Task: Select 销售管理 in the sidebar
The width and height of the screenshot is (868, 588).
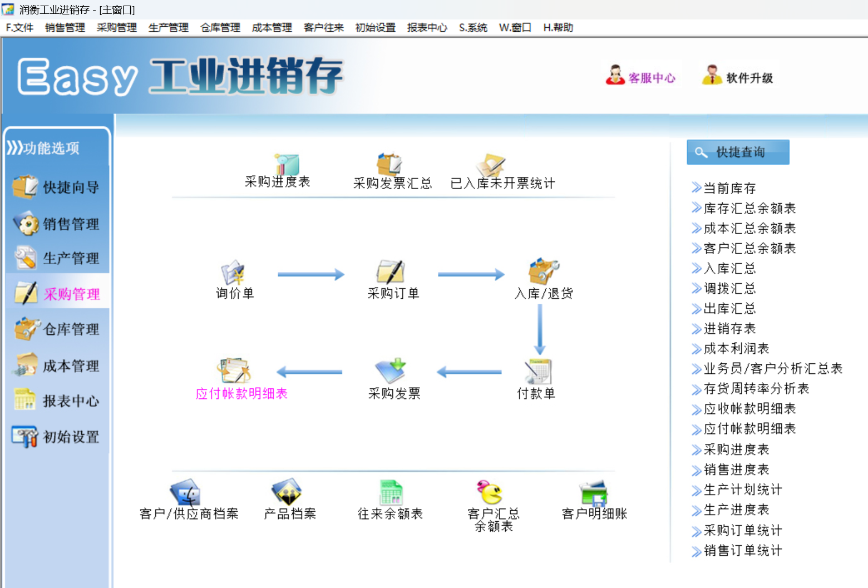Action: point(56,224)
